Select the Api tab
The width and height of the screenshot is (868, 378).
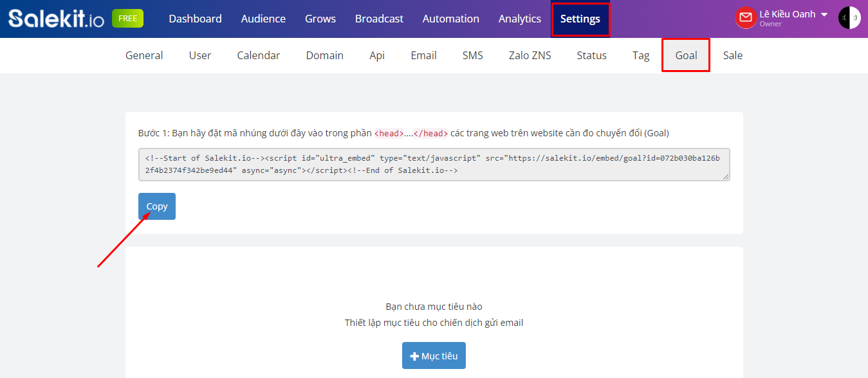point(377,55)
